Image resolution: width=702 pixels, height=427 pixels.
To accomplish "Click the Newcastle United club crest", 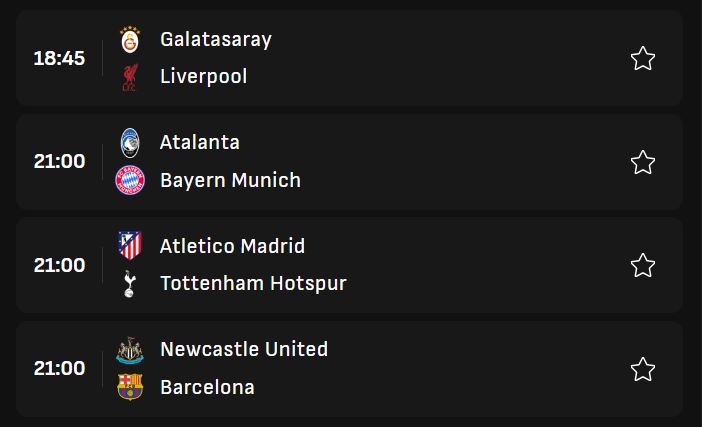I will click(130, 350).
